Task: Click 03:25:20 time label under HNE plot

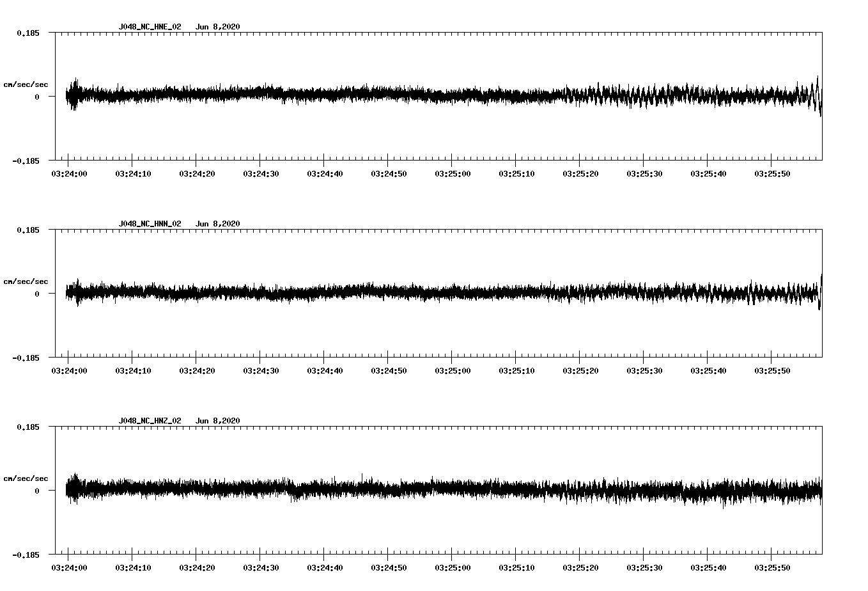Action: click(580, 173)
